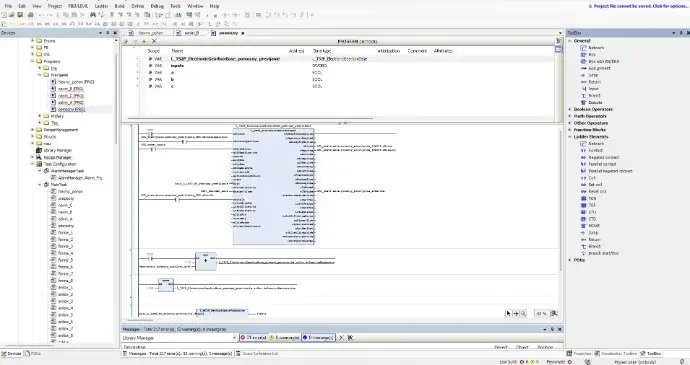The height and width of the screenshot is (365, 690).
Task: Open the Online menu
Action: click(138, 6)
